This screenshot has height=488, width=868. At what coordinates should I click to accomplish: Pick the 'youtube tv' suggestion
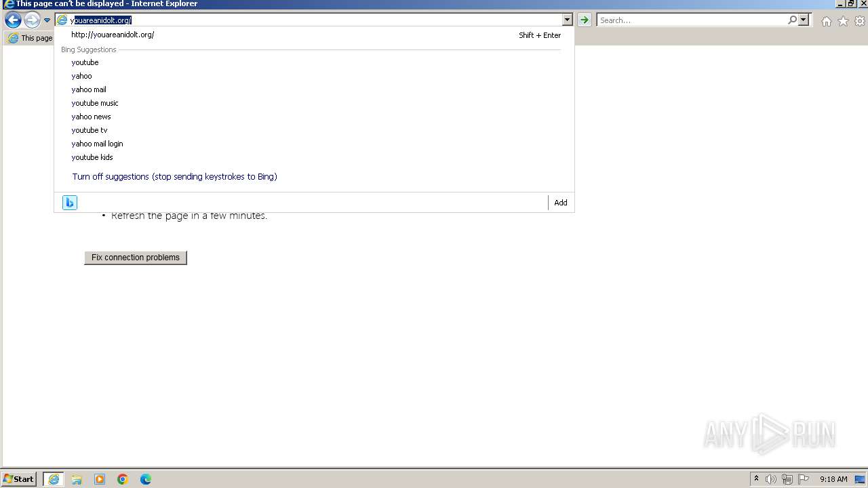pyautogui.click(x=314, y=130)
